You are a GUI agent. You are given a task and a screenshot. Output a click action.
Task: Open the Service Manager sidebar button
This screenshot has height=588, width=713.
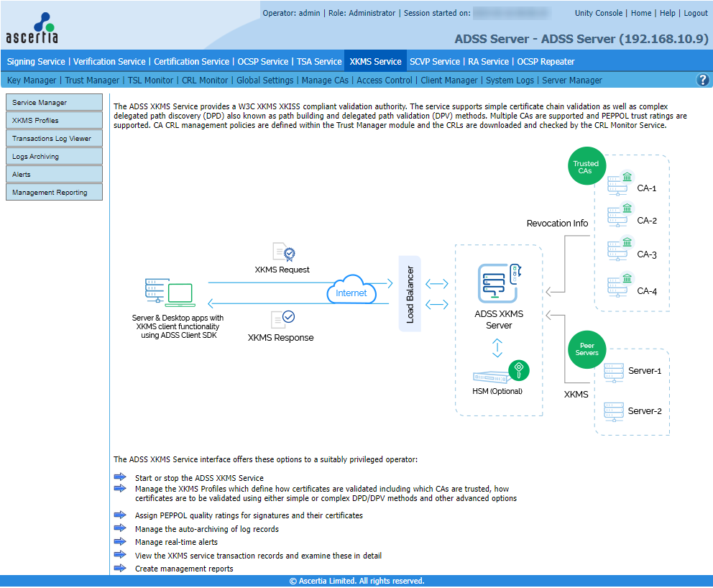[54, 103]
